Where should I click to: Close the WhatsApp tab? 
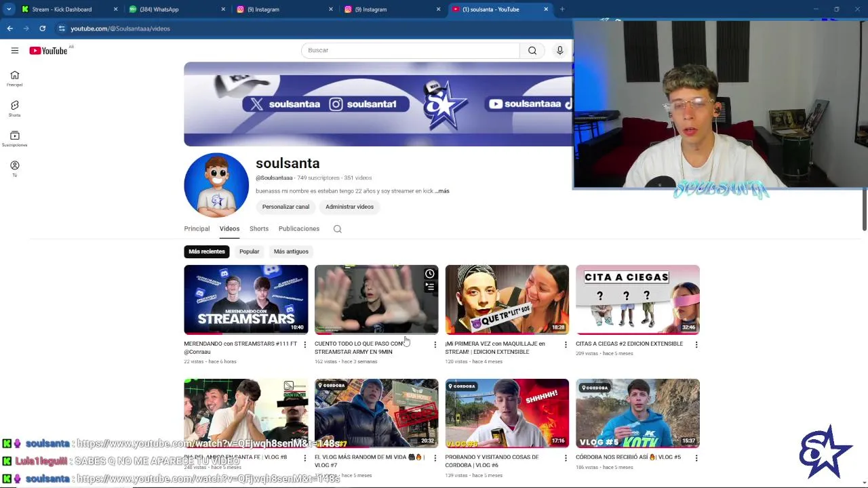[x=223, y=9]
